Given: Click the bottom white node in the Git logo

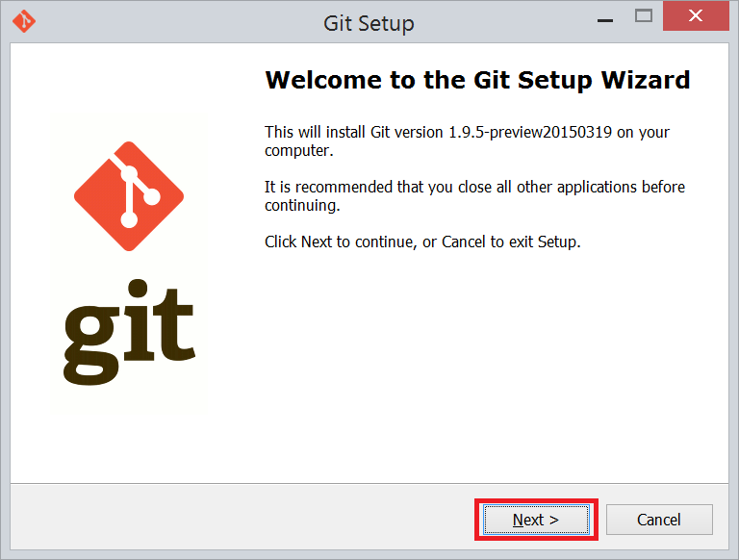Looking at the screenshot, I should (128, 219).
